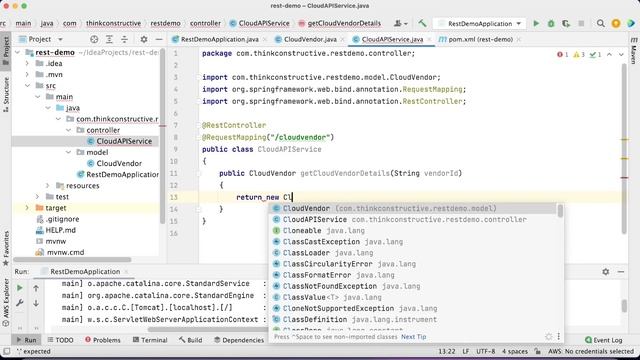Click Next Tip link in completion popup
640x360 pixels.
tap(413, 337)
